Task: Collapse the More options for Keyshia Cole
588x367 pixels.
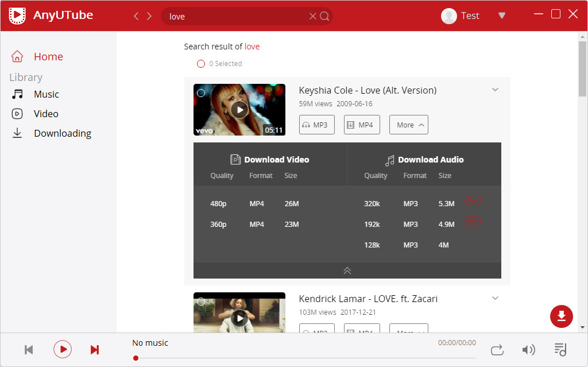Action: (409, 125)
